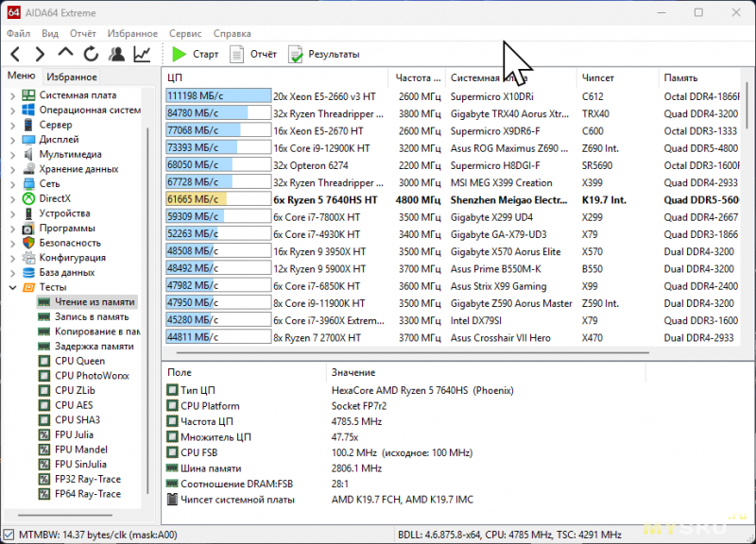
Task: Refresh with the circular arrow icon
Action: (x=91, y=54)
